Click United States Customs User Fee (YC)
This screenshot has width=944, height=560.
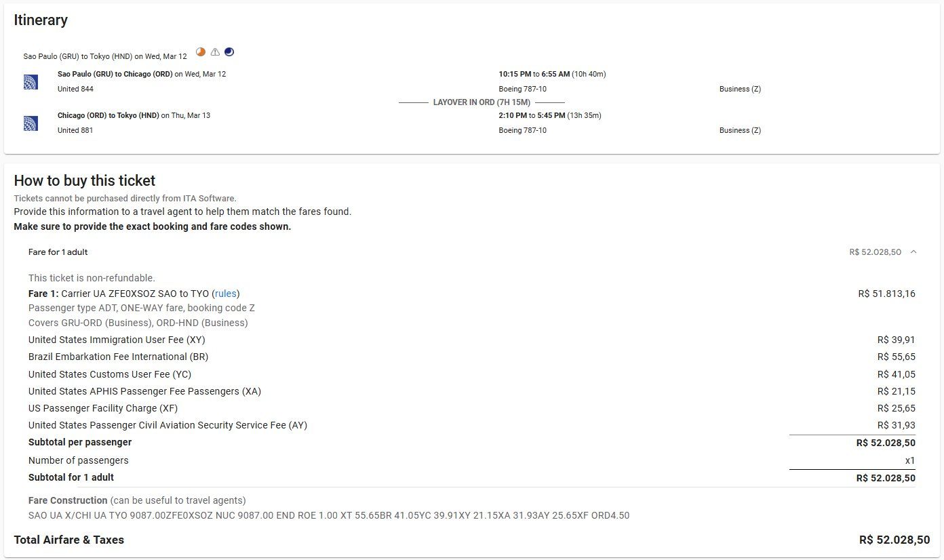pos(110,374)
